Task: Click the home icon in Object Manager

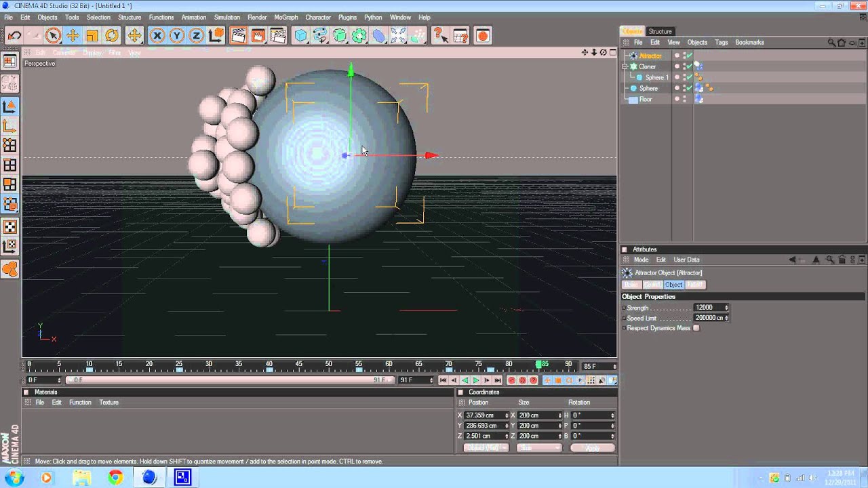Action: 842,42
